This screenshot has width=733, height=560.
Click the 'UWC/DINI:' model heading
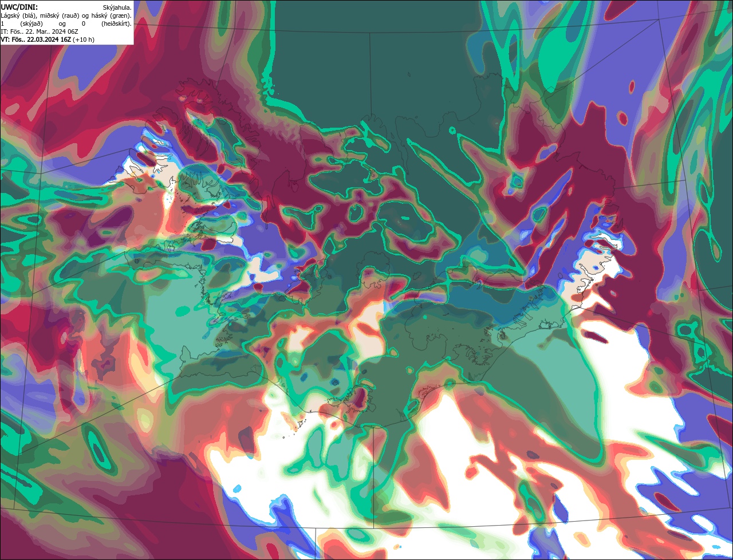(x=19, y=7)
